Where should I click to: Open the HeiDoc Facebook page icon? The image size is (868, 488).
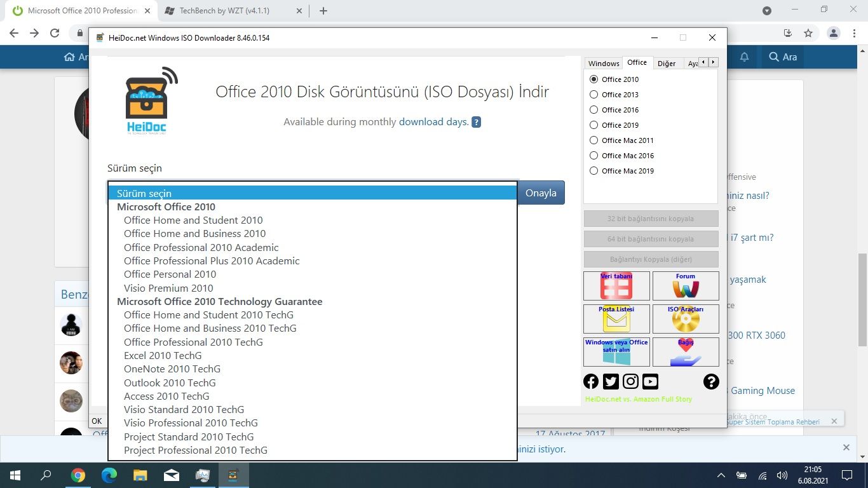pyautogui.click(x=591, y=381)
